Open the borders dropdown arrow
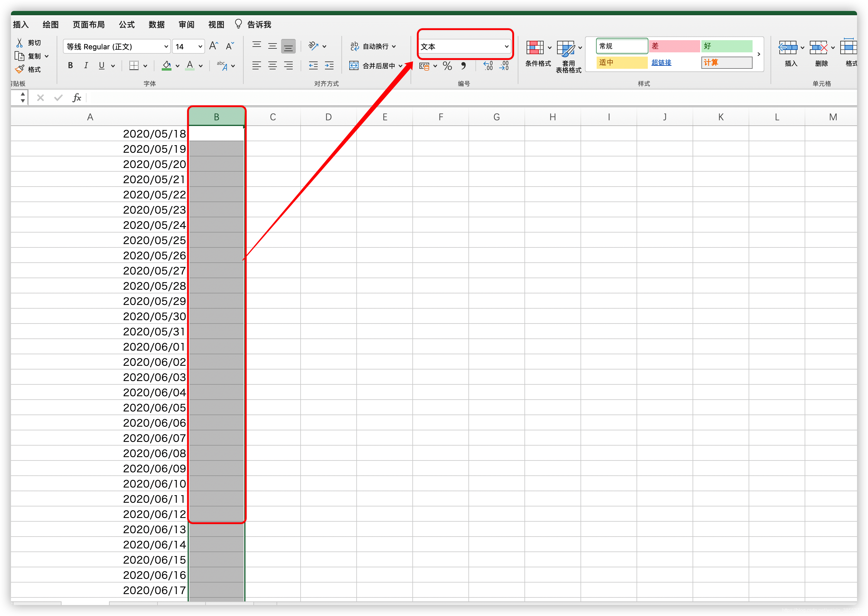 (145, 66)
